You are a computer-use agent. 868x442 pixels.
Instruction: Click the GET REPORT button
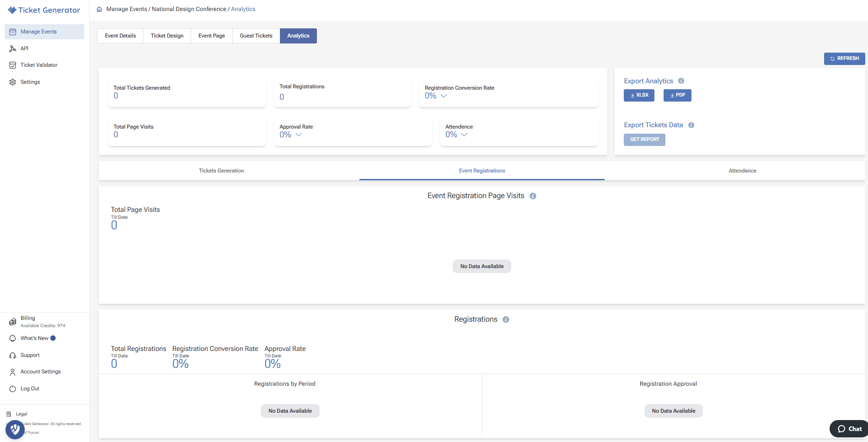click(644, 140)
